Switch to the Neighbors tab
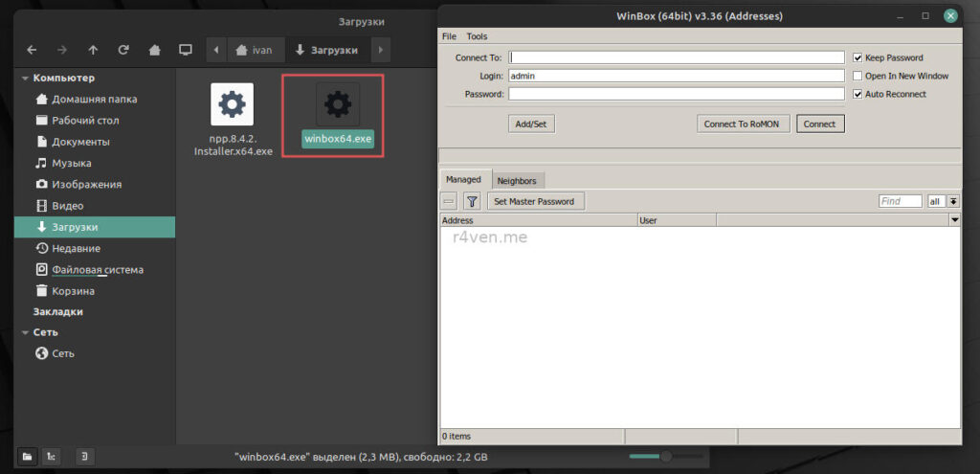The height and width of the screenshot is (474, 980). (x=517, y=180)
